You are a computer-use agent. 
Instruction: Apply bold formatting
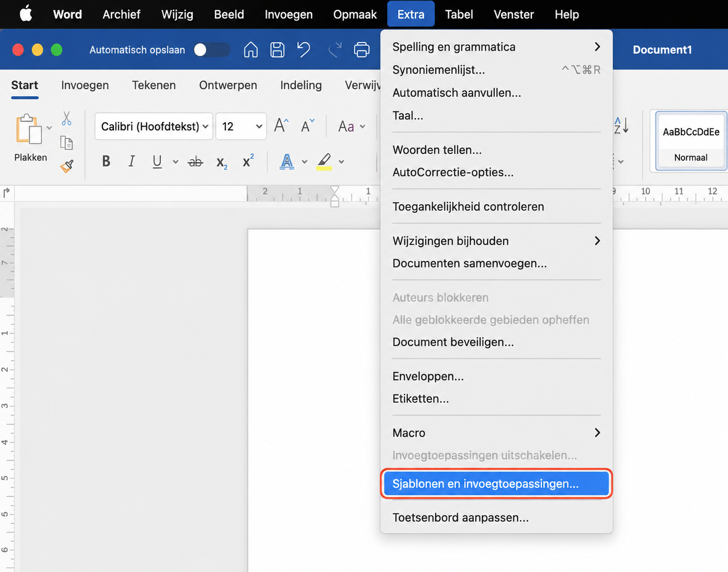click(x=106, y=162)
